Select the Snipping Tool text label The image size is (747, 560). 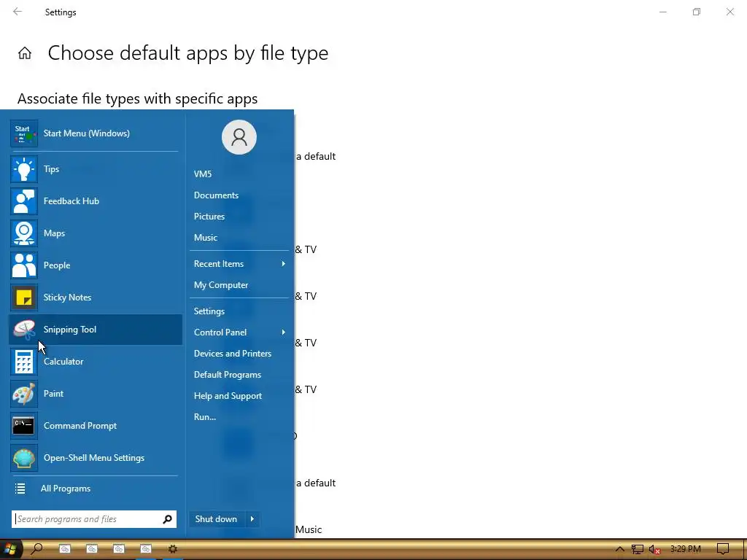point(70,330)
